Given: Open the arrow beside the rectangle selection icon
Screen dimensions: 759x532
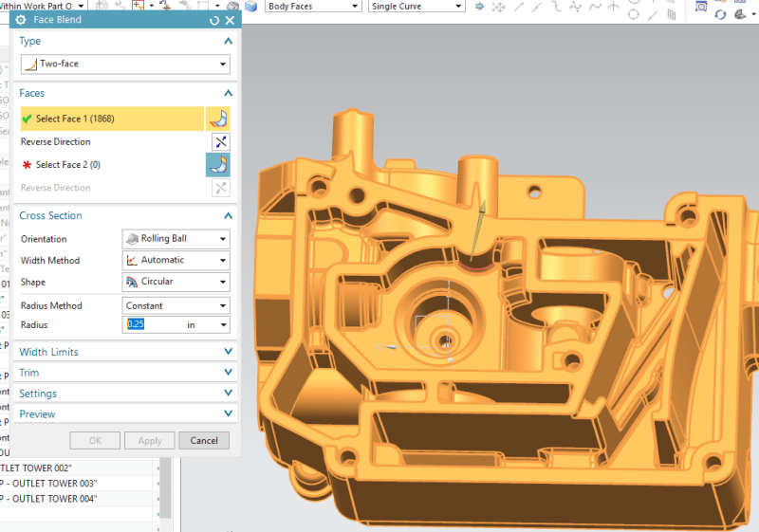Looking at the screenshot, I should pos(217,7).
